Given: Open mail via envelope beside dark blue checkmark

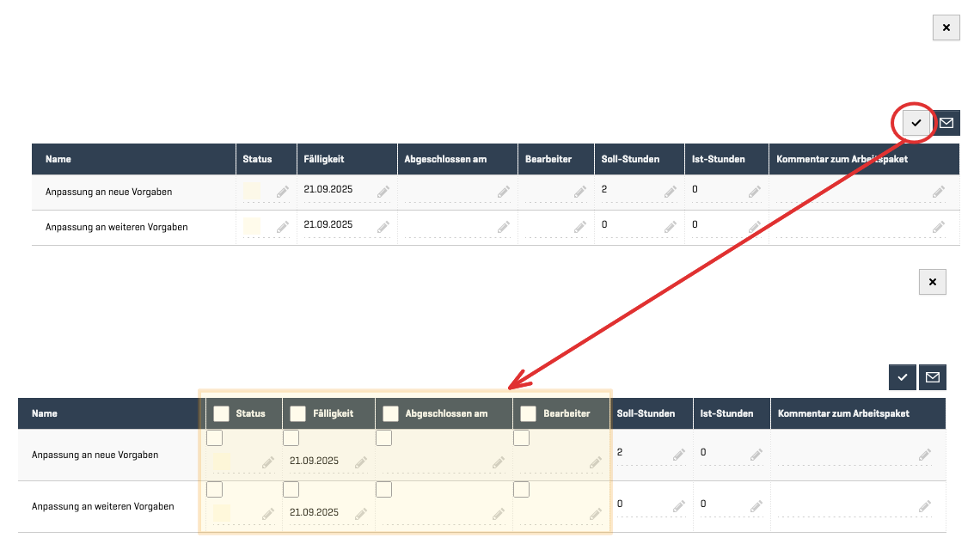Looking at the screenshot, I should tap(933, 377).
